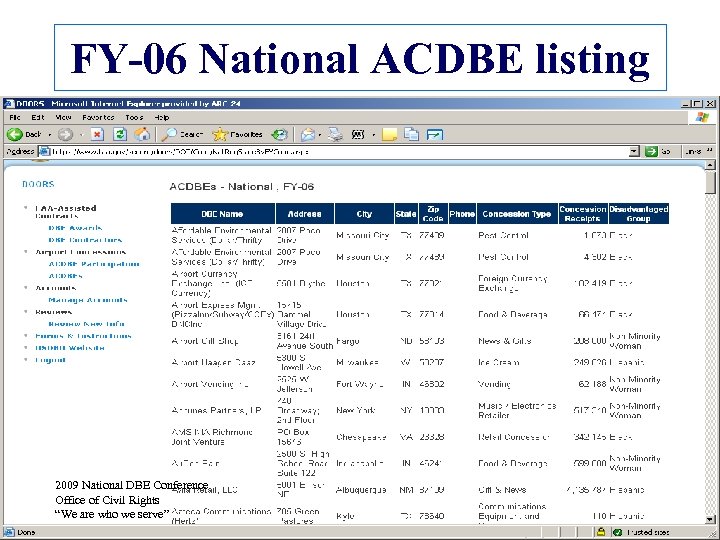Click the FAA-Assisted Contracts sidebar heading
The image size is (720, 540).
click(x=66, y=212)
